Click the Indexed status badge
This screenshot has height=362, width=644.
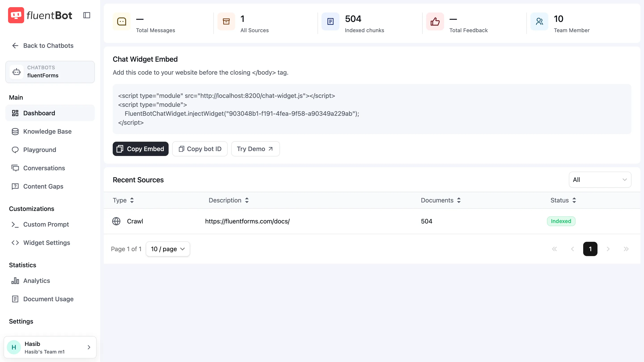(x=561, y=221)
